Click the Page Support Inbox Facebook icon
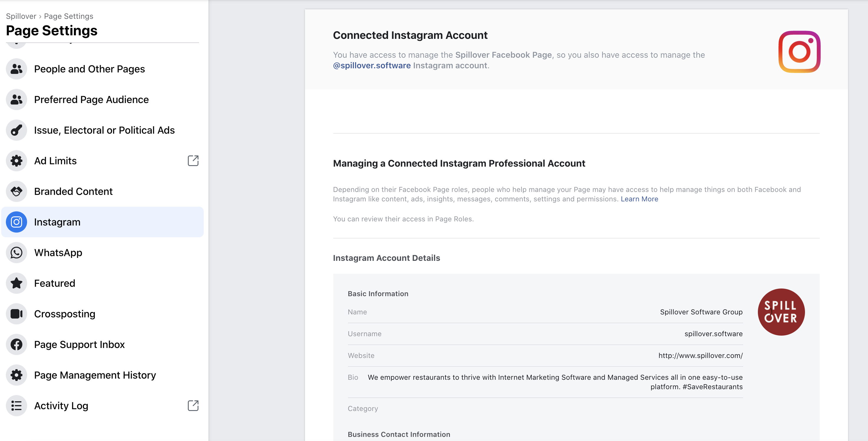Screen dimensions: 868x441 [x=16, y=345]
